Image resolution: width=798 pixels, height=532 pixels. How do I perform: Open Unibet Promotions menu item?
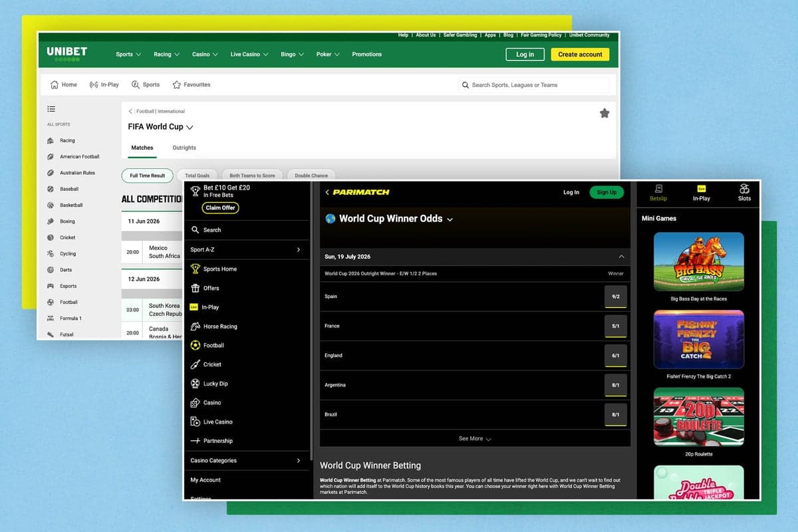pos(367,55)
